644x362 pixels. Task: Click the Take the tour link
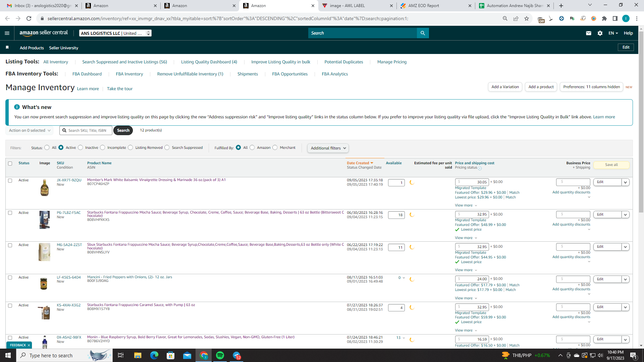(120, 89)
